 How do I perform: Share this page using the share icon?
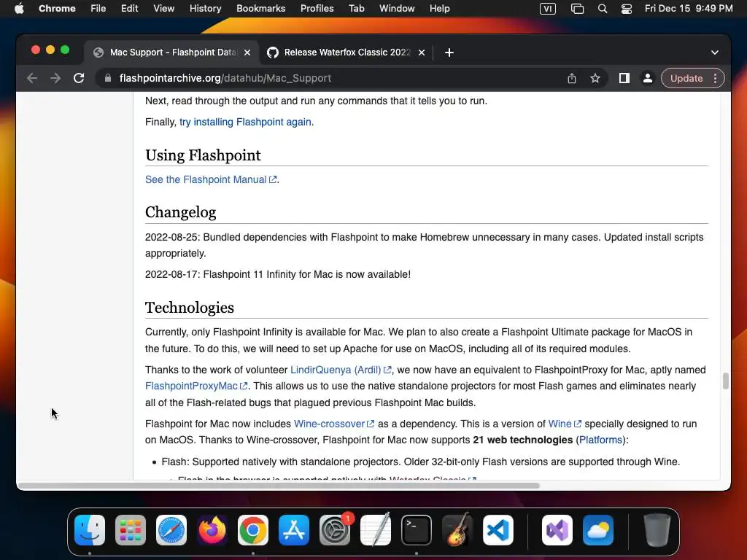coord(572,78)
